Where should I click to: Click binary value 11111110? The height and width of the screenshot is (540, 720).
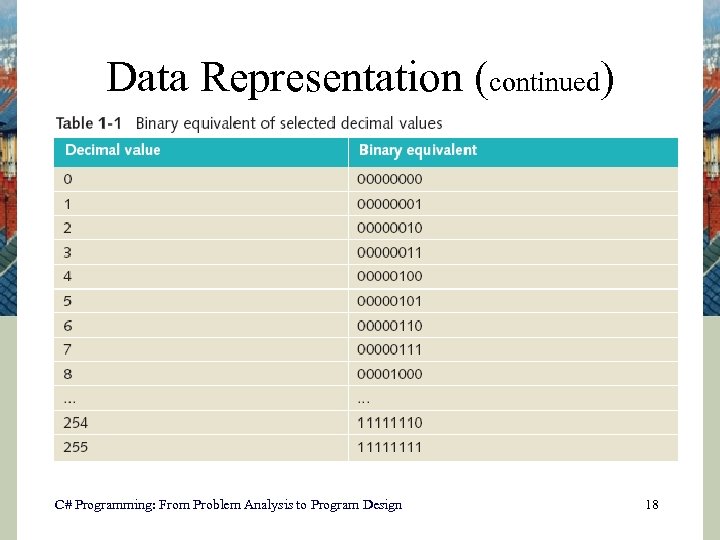(x=390, y=422)
